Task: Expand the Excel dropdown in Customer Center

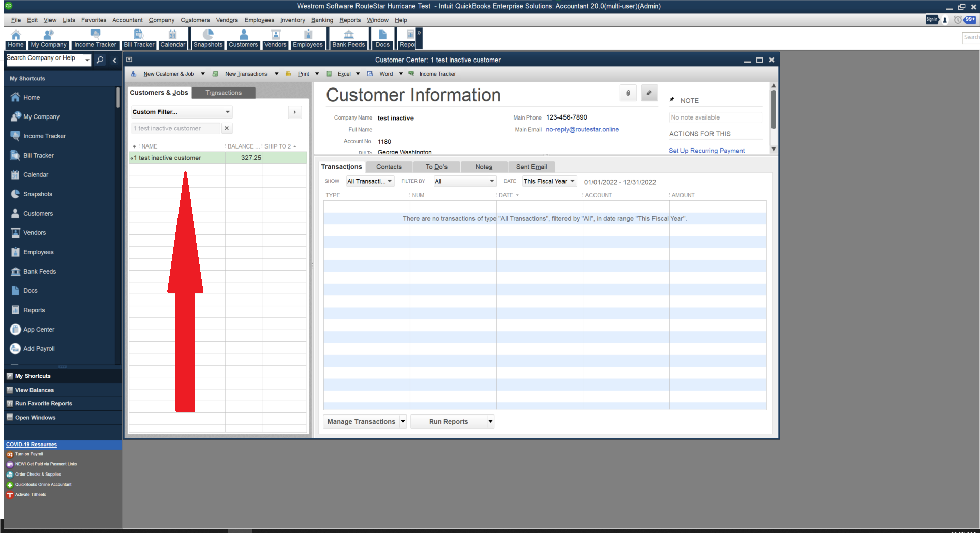Action: click(358, 74)
